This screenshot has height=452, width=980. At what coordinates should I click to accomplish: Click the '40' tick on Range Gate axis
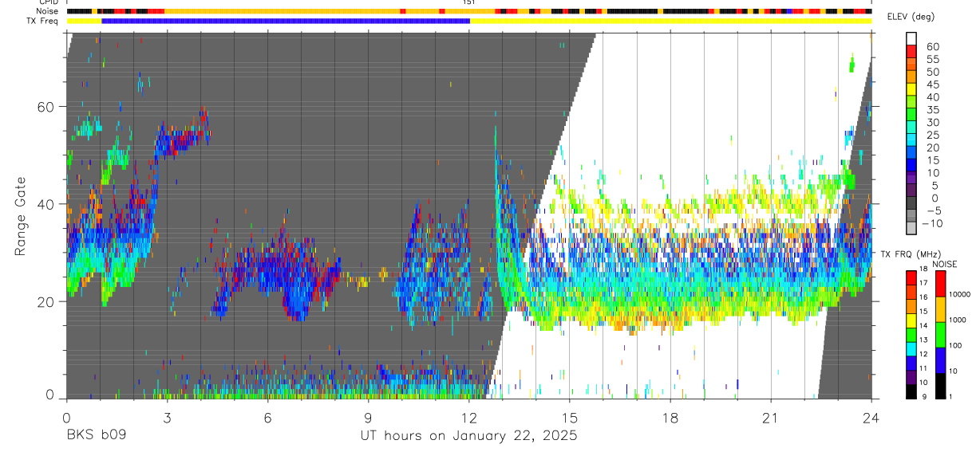pos(46,204)
